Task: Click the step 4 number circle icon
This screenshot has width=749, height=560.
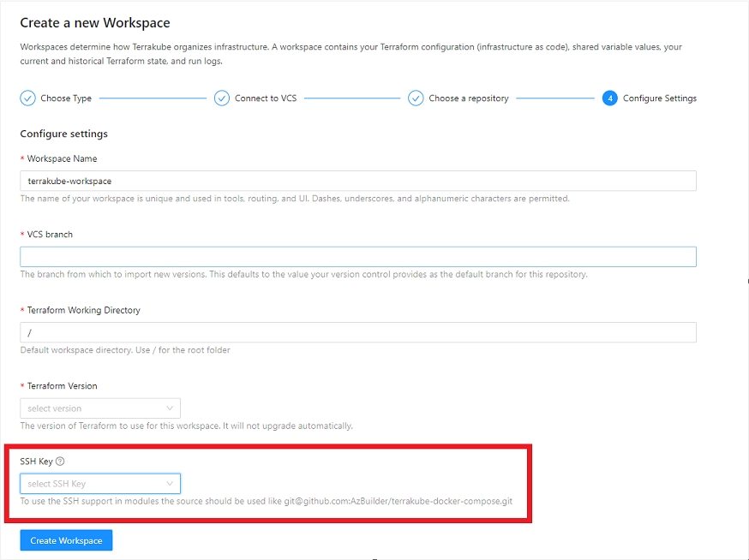Action: tap(609, 98)
